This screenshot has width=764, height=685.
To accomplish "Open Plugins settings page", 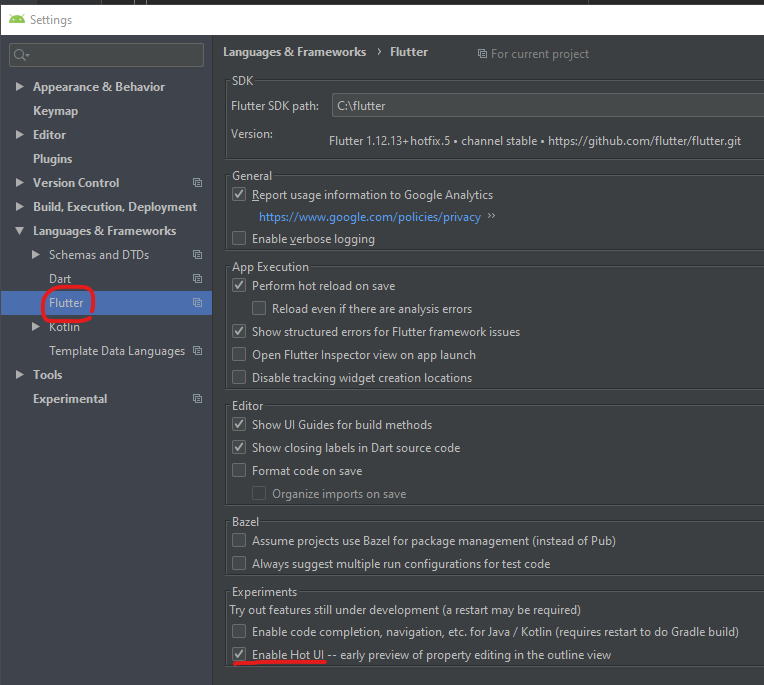I will click(53, 159).
